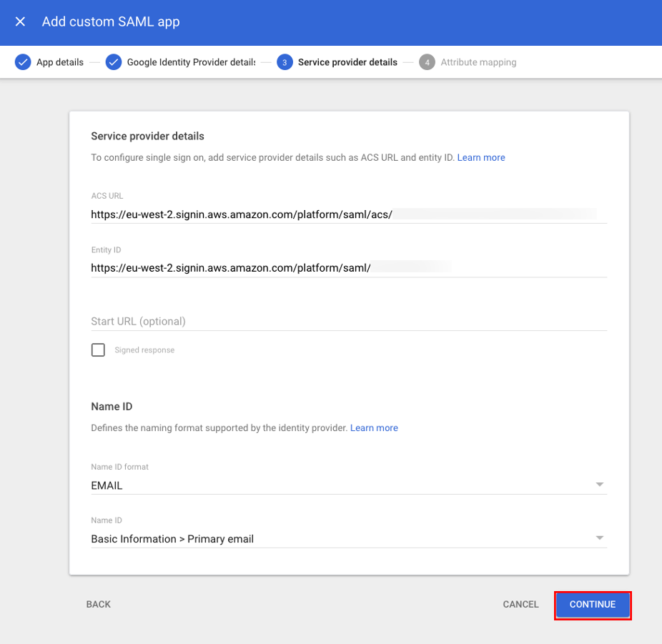
Task: Open the Name ID format dropdown arrow
Action: tap(599, 484)
